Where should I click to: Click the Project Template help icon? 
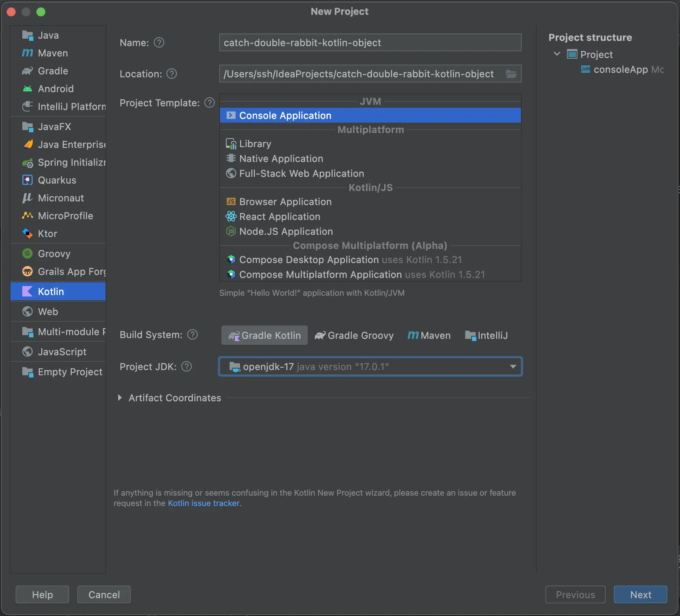(x=210, y=103)
